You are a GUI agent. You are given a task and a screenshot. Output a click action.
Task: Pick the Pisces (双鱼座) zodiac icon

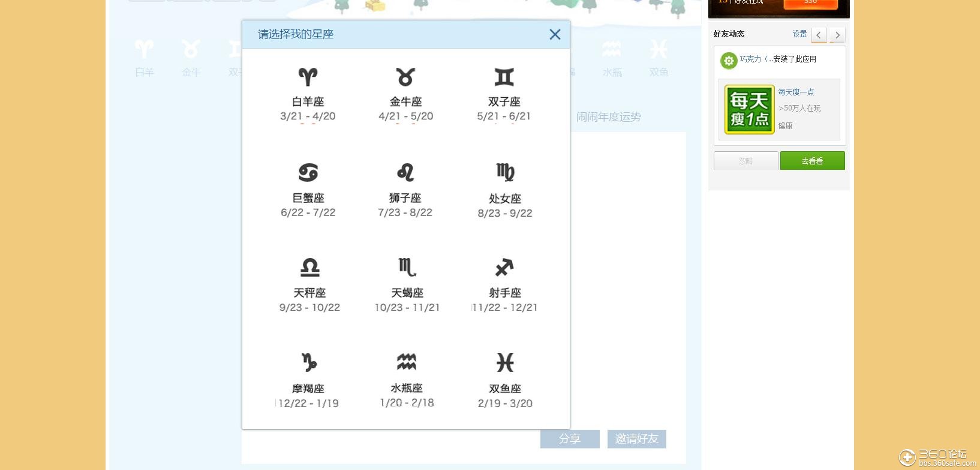pyautogui.click(x=505, y=363)
